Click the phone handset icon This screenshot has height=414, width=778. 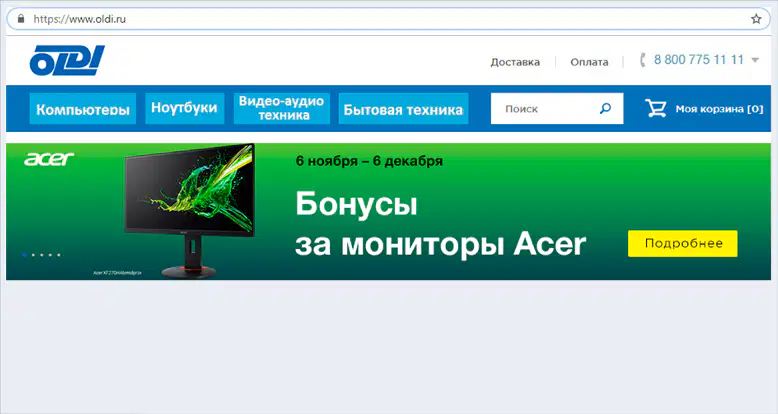[x=643, y=60]
